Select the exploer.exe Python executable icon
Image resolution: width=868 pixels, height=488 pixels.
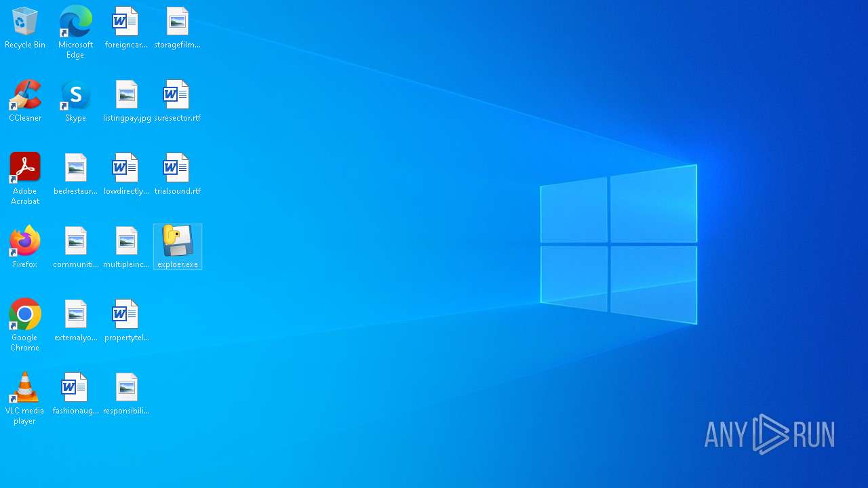coord(178,247)
